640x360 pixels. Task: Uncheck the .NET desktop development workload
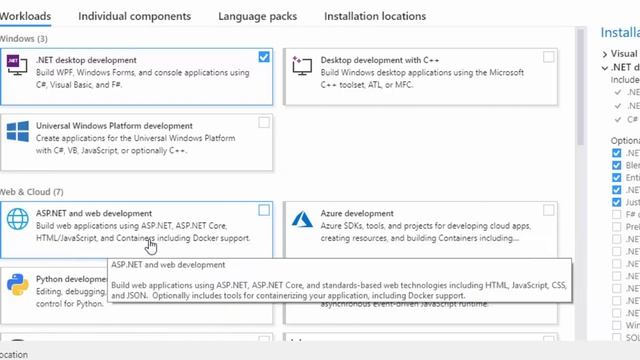pyautogui.click(x=264, y=57)
